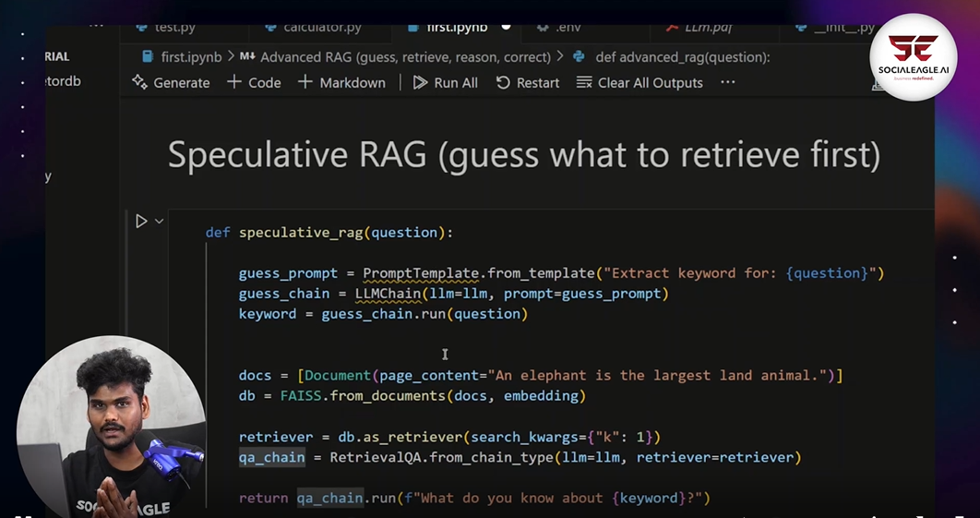Expand the run cell options dropdown arrow
The image size is (980, 518).
pos(160,221)
